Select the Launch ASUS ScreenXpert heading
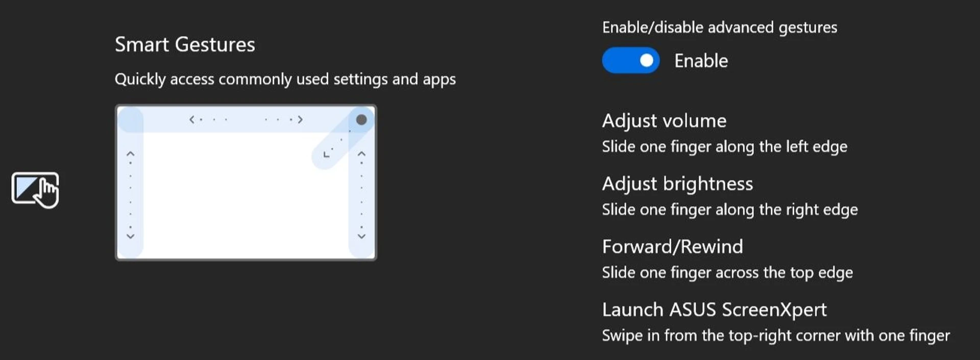This screenshot has height=360, width=980. 714,310
